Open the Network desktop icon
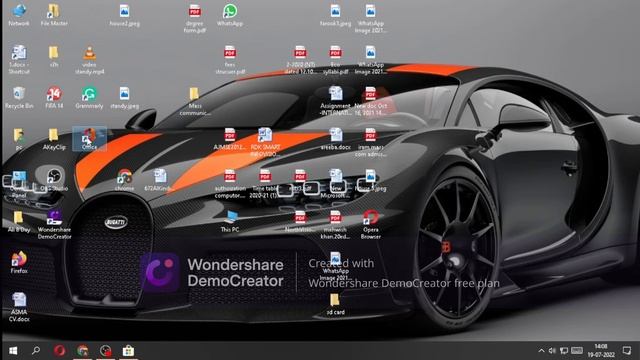Image resolution: width=640 pixels, height=360 pixels. coord(19,15)
